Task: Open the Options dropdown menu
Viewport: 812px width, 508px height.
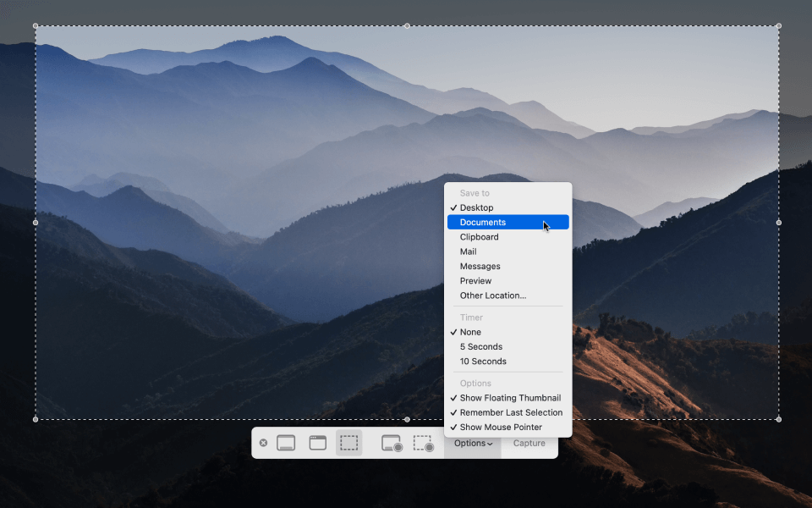Action: point(471,442)
